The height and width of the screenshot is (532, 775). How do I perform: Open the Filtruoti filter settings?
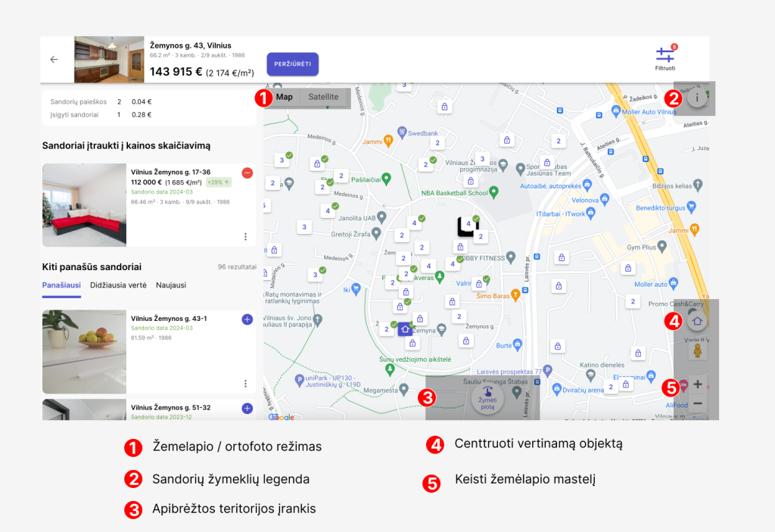(x=665, y=57)
